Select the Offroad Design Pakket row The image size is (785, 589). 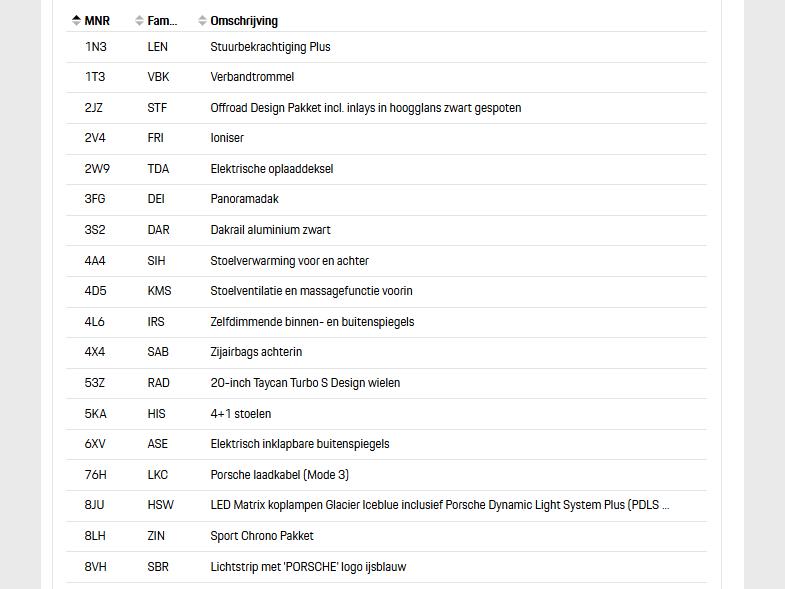click(x=386, y=108)
